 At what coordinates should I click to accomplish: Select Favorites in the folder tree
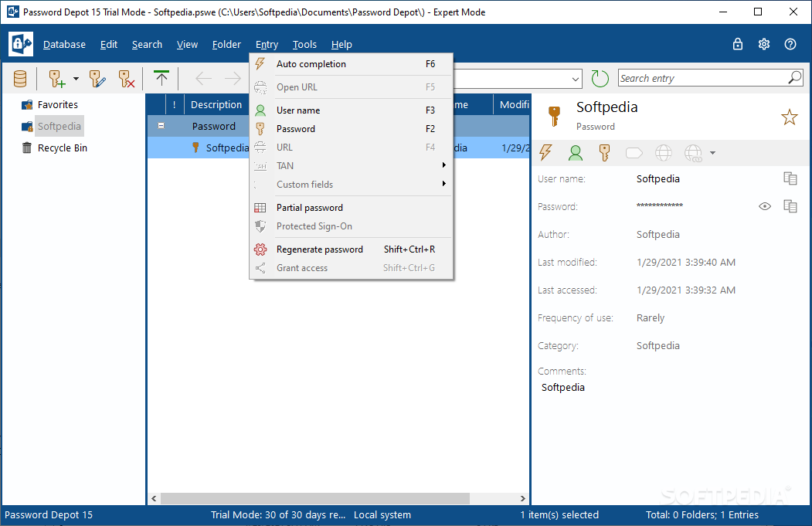point(57,104)
